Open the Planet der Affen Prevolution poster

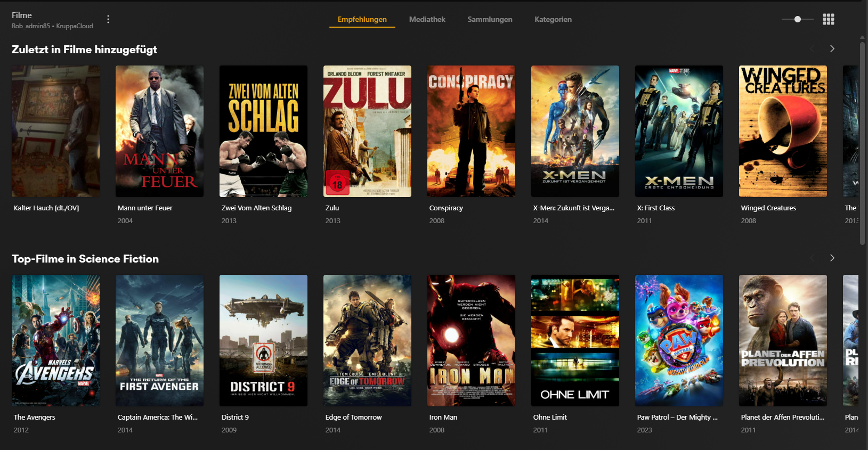click(783, 340)
